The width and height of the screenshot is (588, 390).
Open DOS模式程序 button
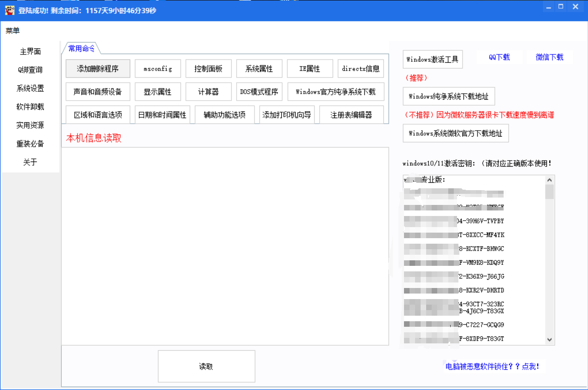point(259,92)
